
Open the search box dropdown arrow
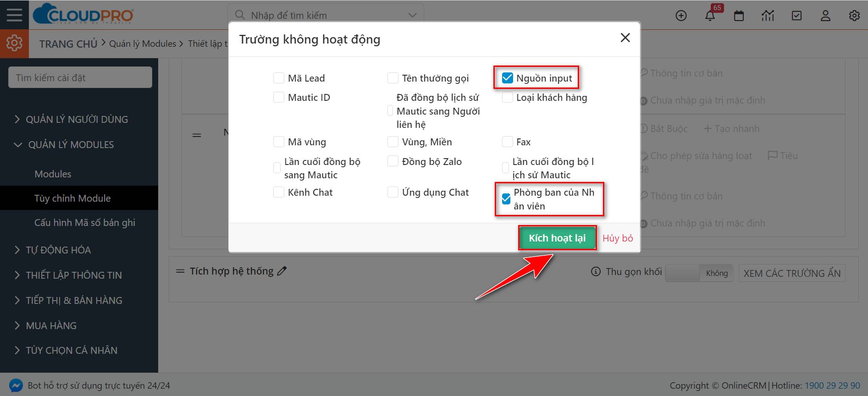(412, 15)
